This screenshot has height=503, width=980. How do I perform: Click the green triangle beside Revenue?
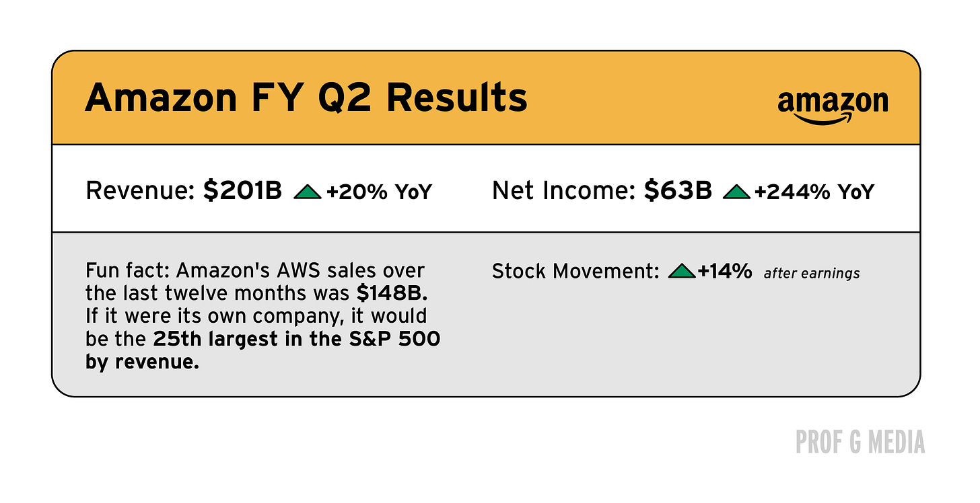308,192
